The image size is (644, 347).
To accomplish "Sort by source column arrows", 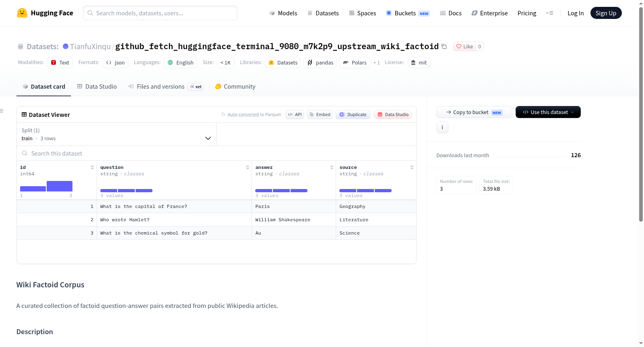I will pos(412,167).
